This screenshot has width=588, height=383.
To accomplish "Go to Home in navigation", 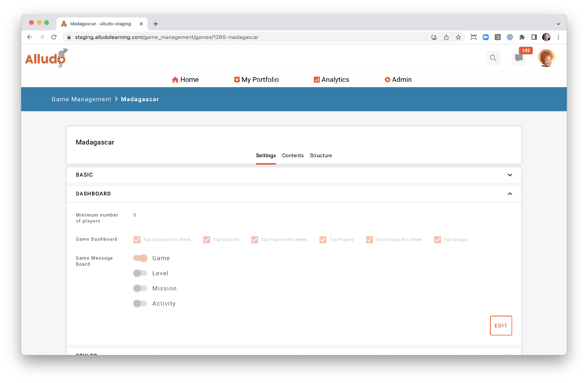I will pyautogui.click(x=185, y=79).
